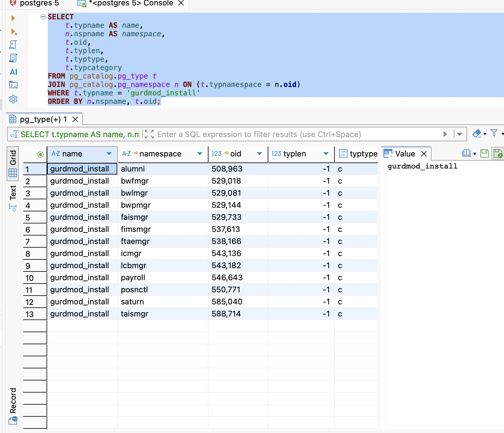This screenshot has width=504, height=433.
Task: Select the payroll namespace cell
Action: (x=133, y=277)
